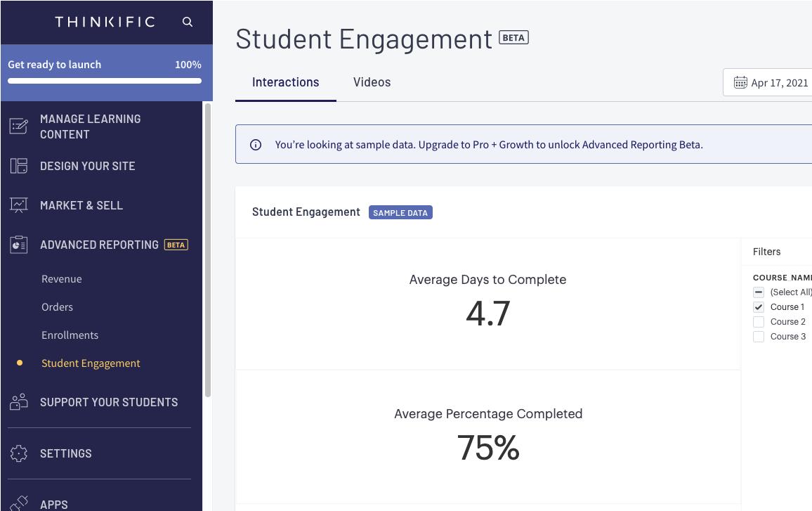The image size is (812, 511).
Task: Select the Interactions tab
Action: (285, 82)
